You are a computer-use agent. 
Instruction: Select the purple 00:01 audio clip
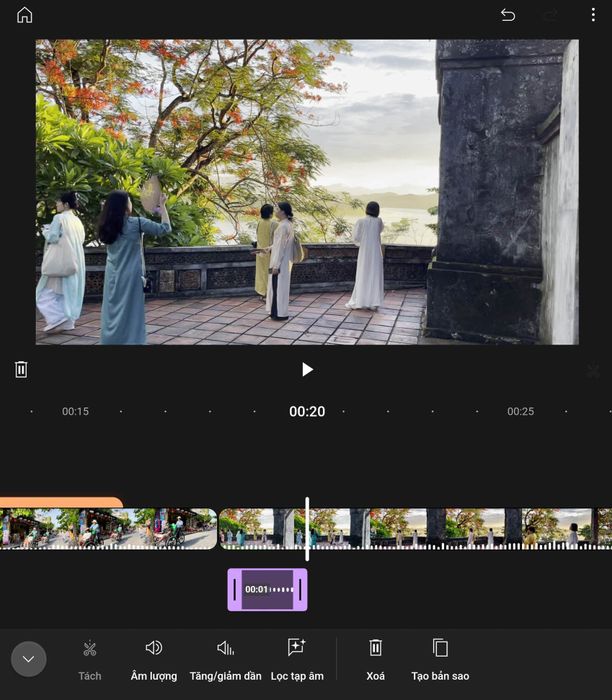coord(267,589)
